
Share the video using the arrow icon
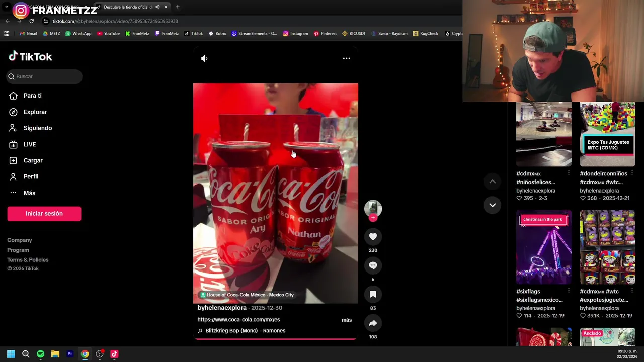tap(373, 323)
